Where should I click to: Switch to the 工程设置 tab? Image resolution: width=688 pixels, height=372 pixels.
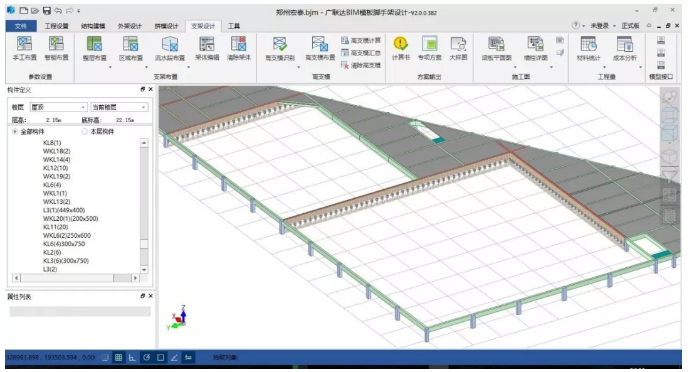57,26
